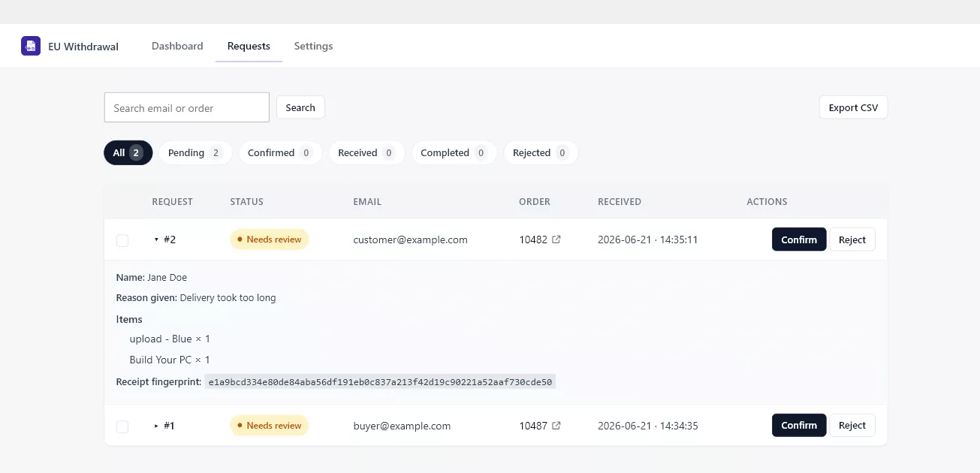Click the item 'Build Your PC × 1'
This screenshot has width=980, height=473.
[x=170, y=360]
